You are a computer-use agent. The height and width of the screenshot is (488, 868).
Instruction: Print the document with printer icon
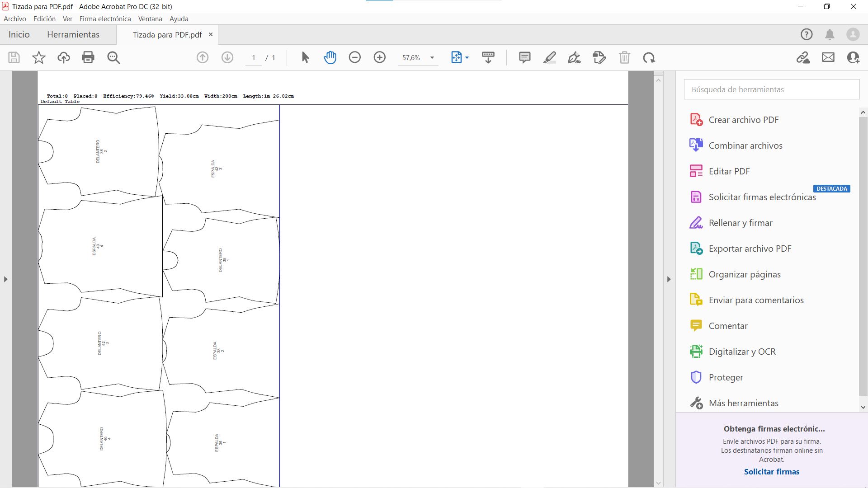88,57
